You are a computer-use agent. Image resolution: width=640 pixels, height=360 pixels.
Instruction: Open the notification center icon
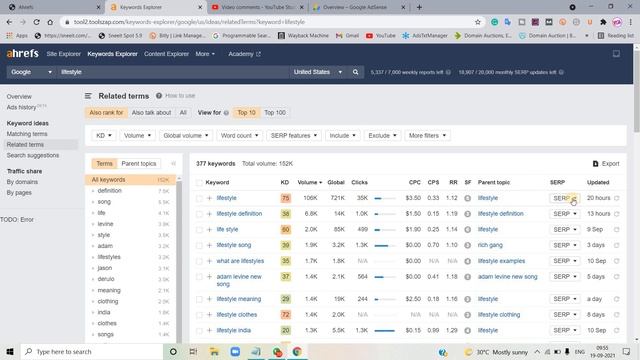(x=626, y=351)
